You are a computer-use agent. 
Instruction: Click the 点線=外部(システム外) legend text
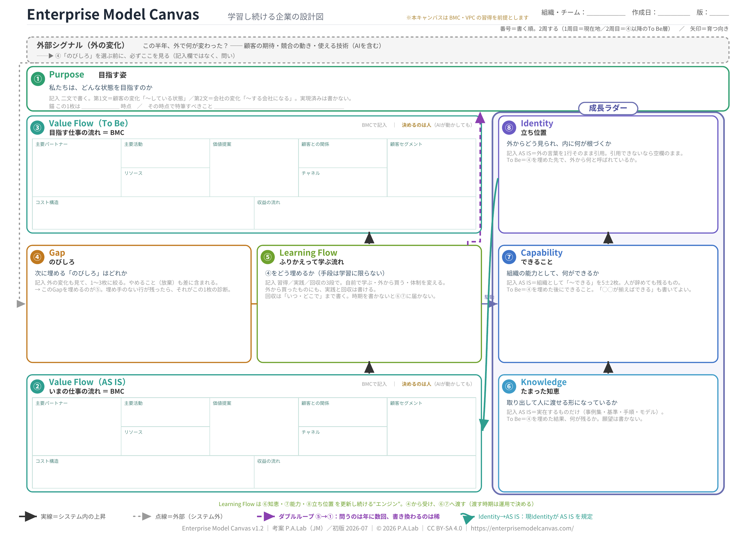(x=189, y=516)
